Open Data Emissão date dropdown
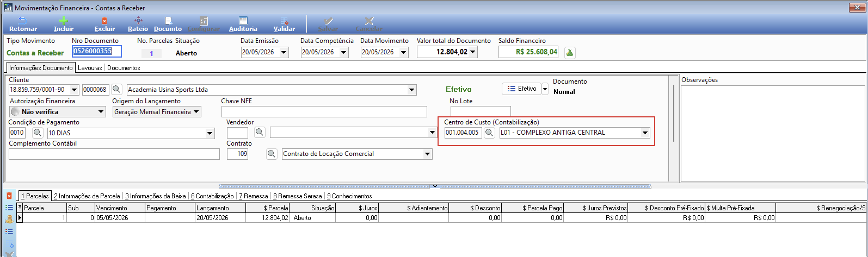Viewport: 868px width, 257px height. coord(284,53)
